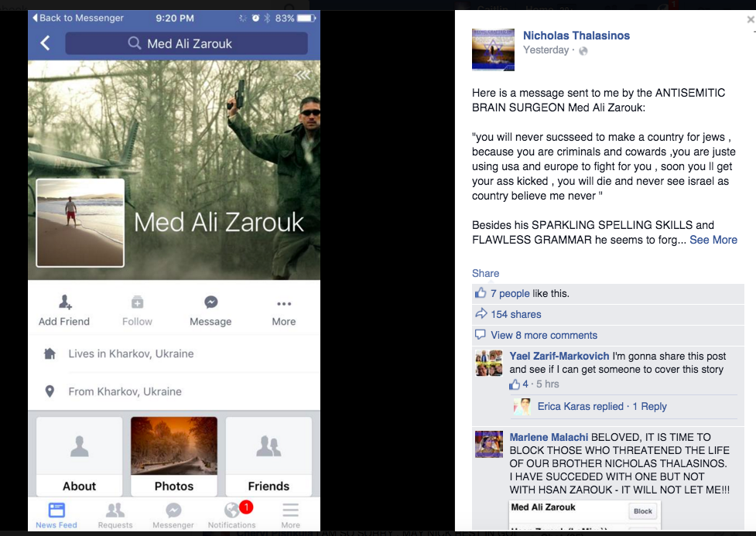Viewport: 756px width, 536px height.
Task: Click the Share link under post
Action: click(485, 273)
